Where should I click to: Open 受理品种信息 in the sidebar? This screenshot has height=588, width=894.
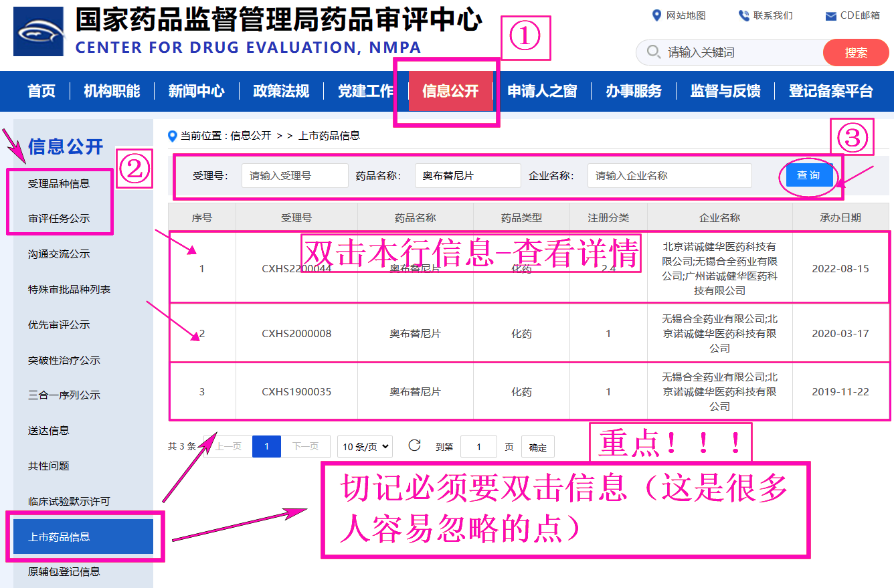[x=59, y=184]
